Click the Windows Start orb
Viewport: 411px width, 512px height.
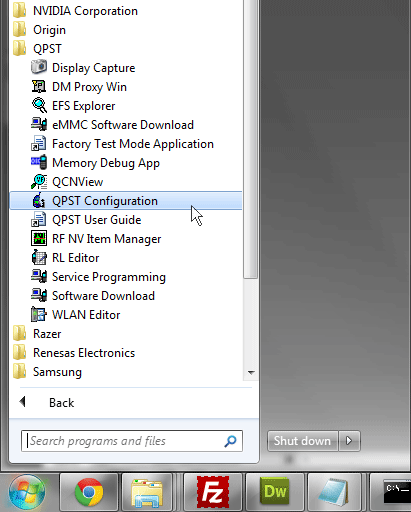tap(27, 492)
